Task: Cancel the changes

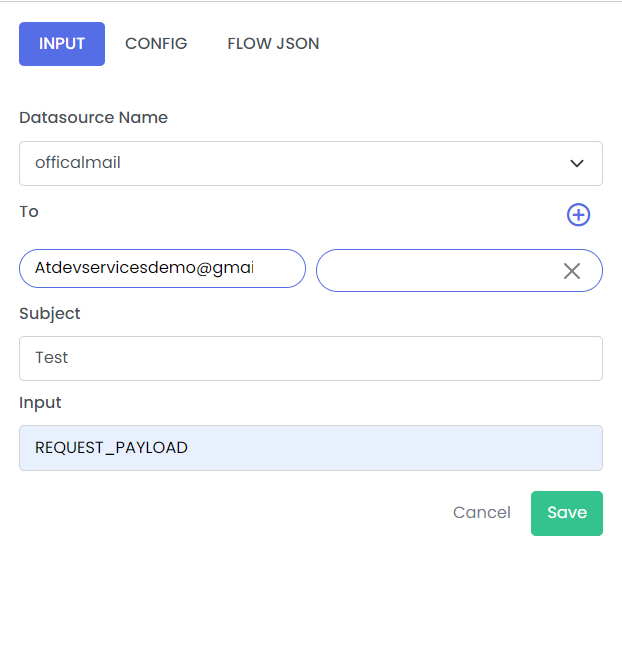Action: click(x=481, y=513)
